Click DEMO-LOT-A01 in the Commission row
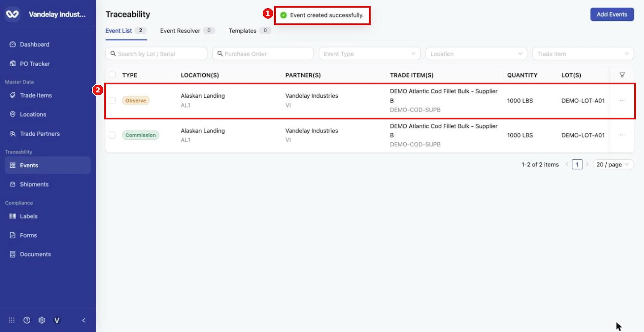 click(583, 135)
